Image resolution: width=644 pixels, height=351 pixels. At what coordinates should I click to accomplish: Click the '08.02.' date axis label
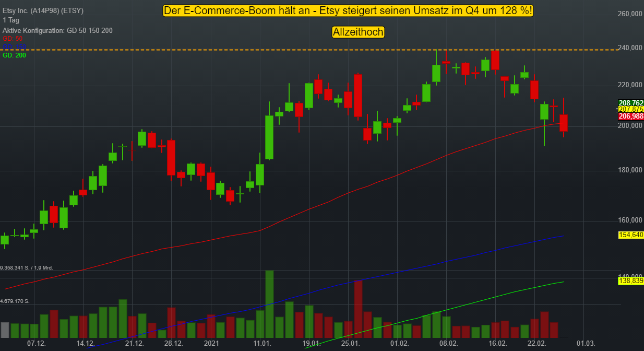click(449, 344)
